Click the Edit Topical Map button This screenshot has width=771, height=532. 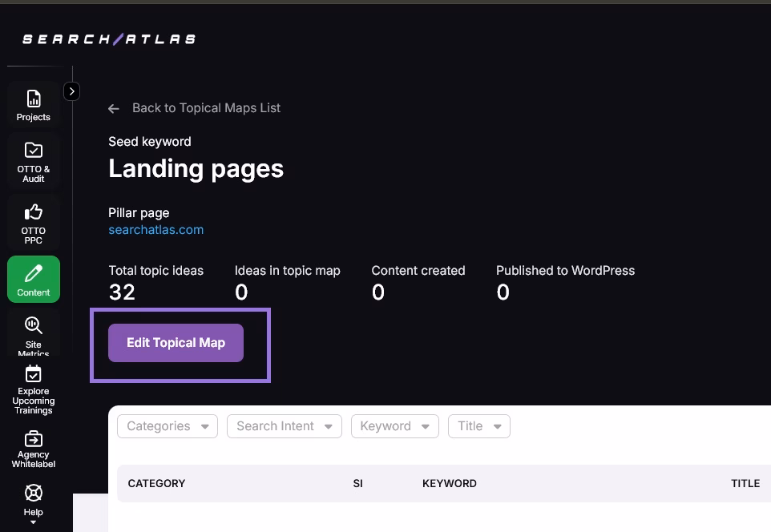(176, 343)
